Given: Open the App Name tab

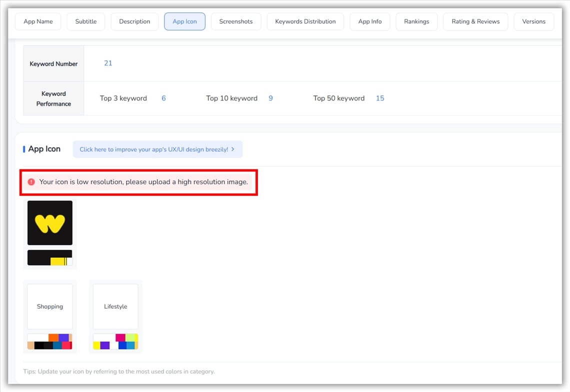Looking at the screenshot, I should point(38,21).
